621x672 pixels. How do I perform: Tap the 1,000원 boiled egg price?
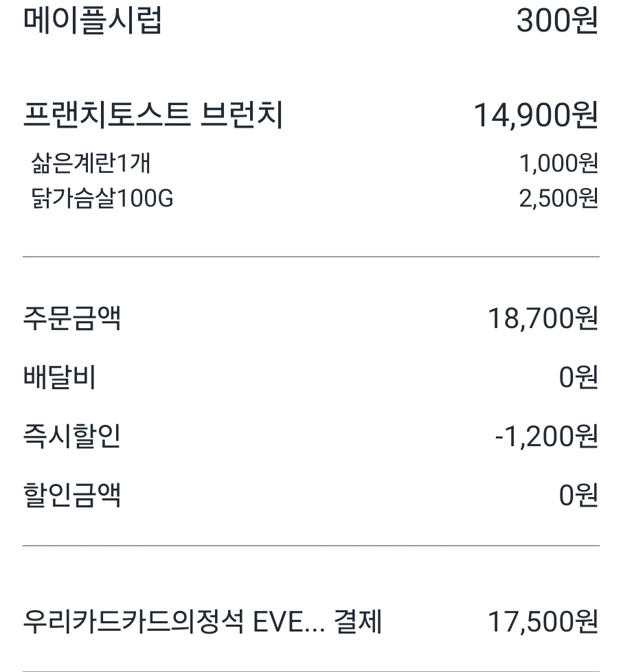558,164
